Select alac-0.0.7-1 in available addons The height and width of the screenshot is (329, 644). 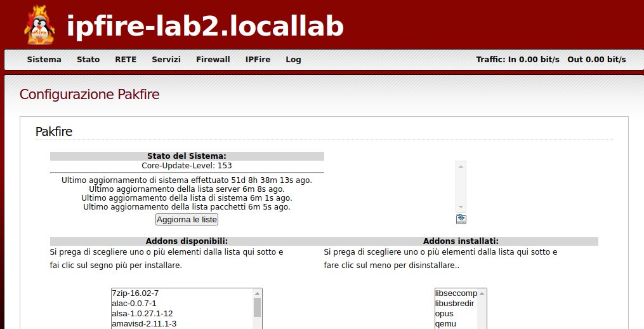pyautogui.click(x=182, y=304)
